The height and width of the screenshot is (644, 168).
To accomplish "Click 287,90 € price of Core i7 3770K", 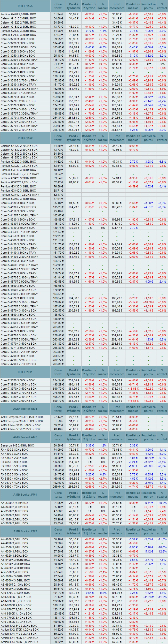I will click(x=58, y=122).
